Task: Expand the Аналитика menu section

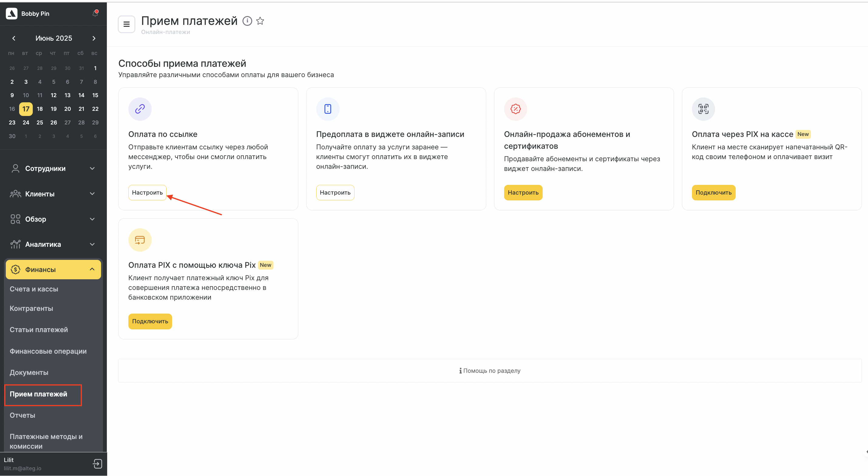Action: [x=53, y=244]
